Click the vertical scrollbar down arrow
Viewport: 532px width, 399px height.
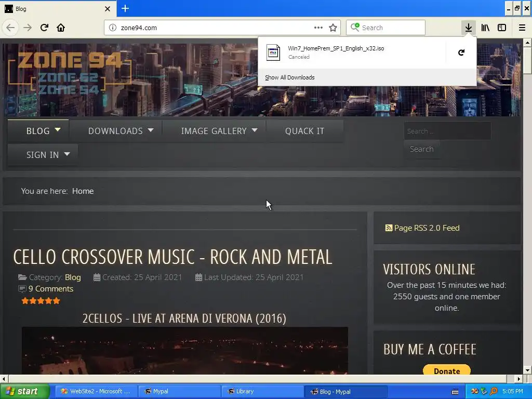[527, 370]
